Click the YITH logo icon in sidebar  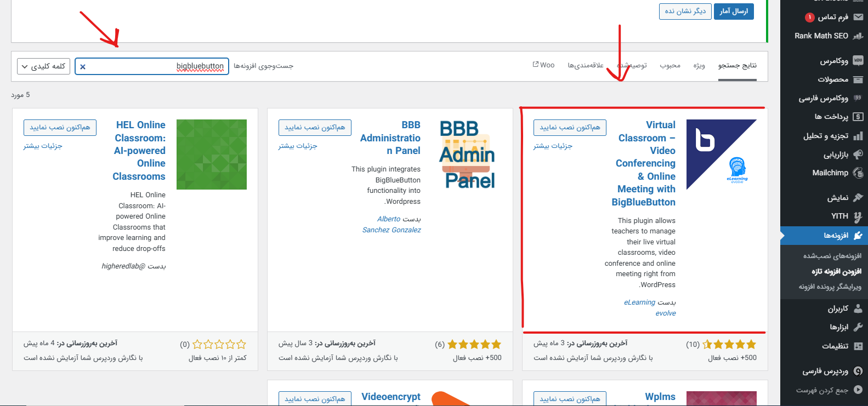click(x=858, y=216)
